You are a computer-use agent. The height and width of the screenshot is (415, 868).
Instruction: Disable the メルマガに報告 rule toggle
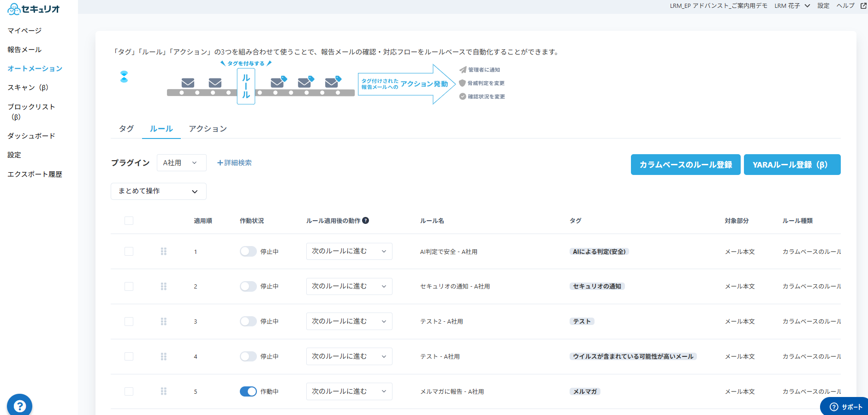pos(248,391)
